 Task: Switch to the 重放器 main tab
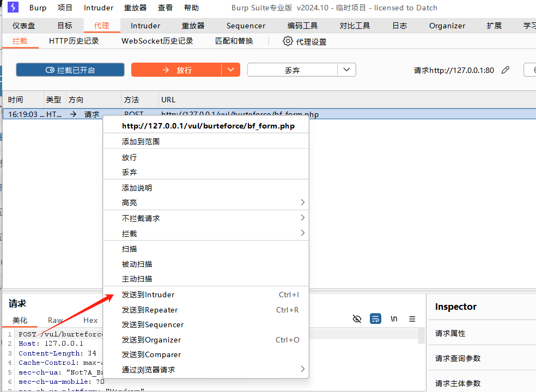point(193,26)
